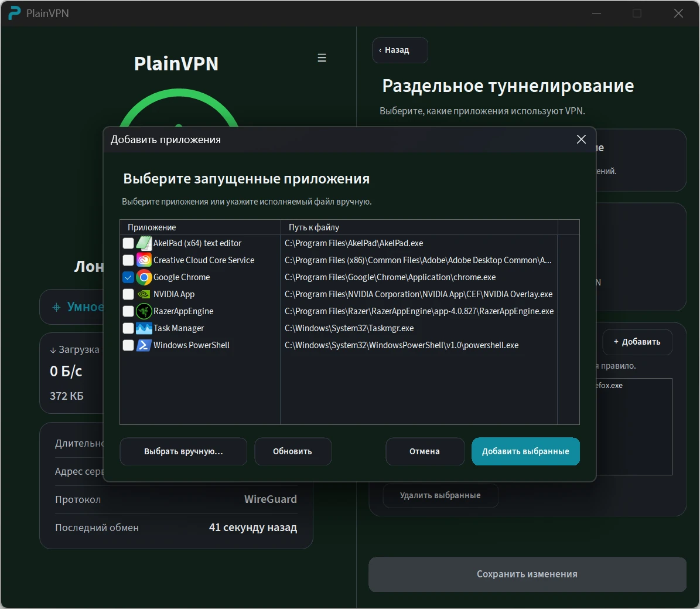The width and height of the screenshot is (700, 609).
Task: Click the Creative Cloud Core Service icon
Action: (144, 260)
